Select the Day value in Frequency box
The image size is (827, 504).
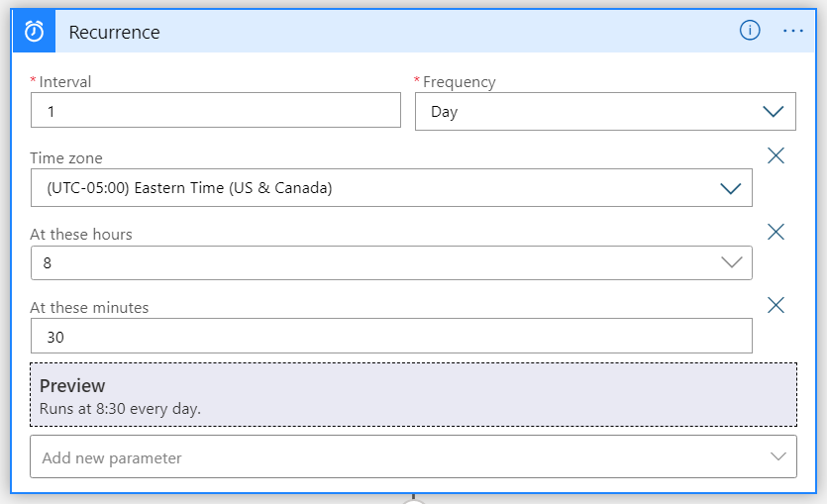[x=445, y=112]
